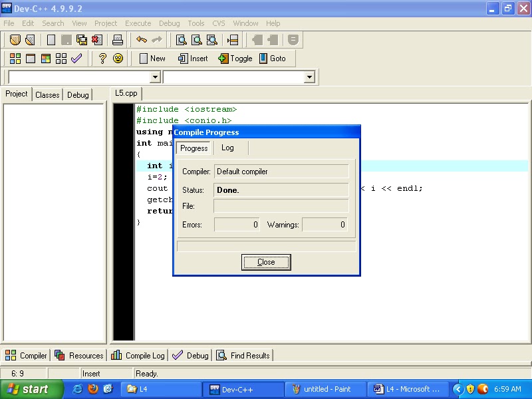The image size is (532, 399).
Task: Switch to the Log tab in Compile Progress
Action: point(227,148)
